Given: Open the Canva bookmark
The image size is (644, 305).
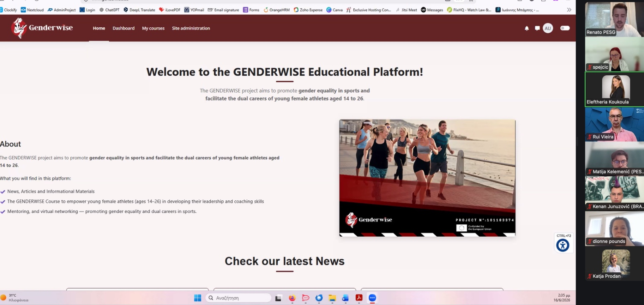Looking at the screenshot, I should click(x=335, y=10).
